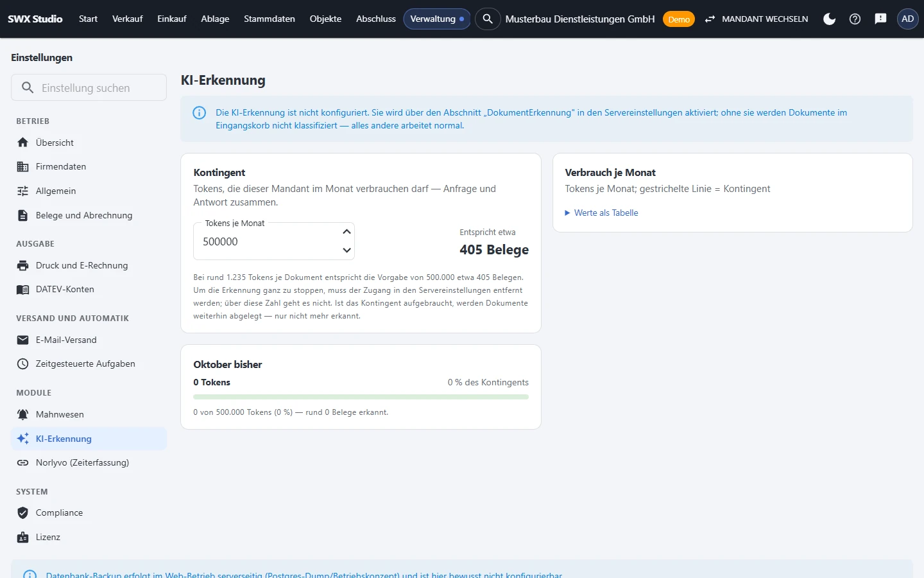Click the MANDANT WECHSELN button
Viewport: 924px width, 578px height.
click(x=756, y=19)
